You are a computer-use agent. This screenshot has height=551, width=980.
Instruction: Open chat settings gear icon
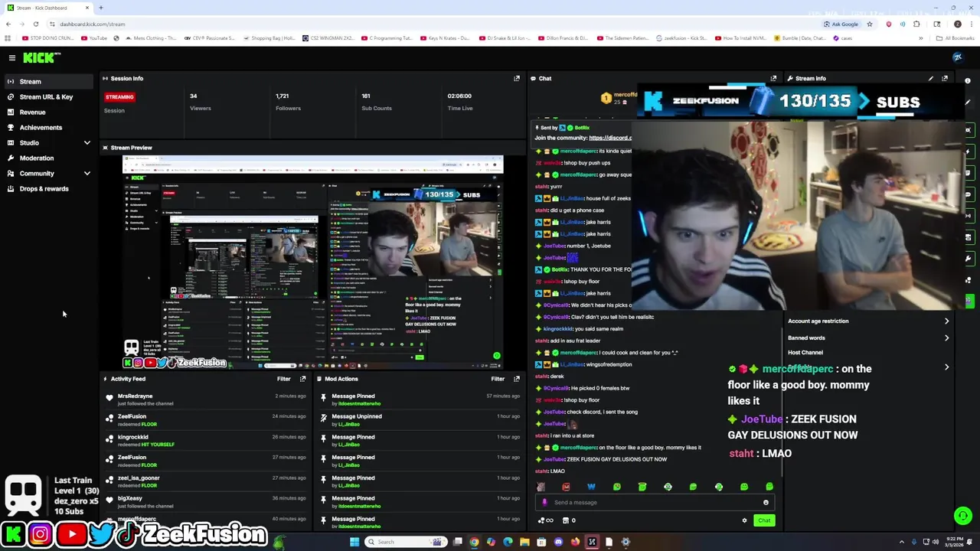pos(744,520)
